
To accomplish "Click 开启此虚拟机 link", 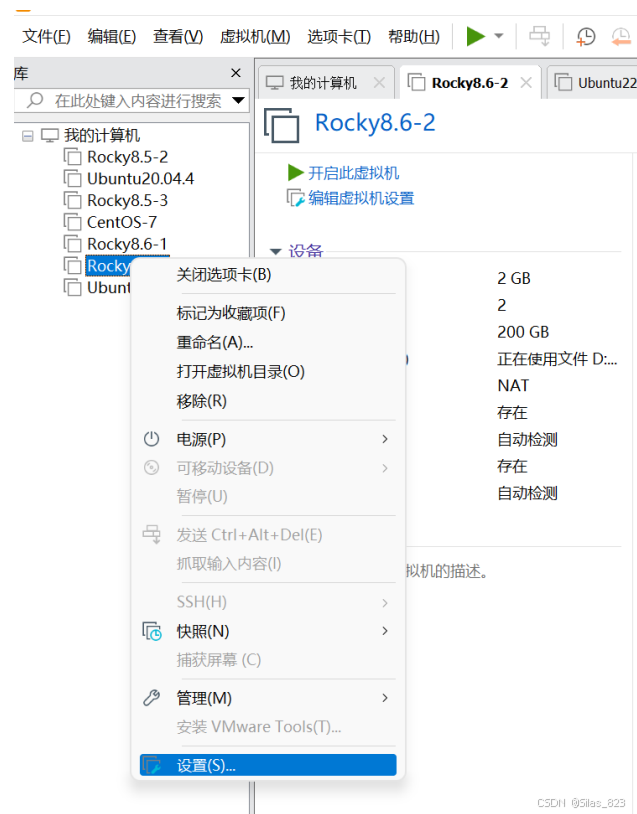I will (x=354, y=173).
